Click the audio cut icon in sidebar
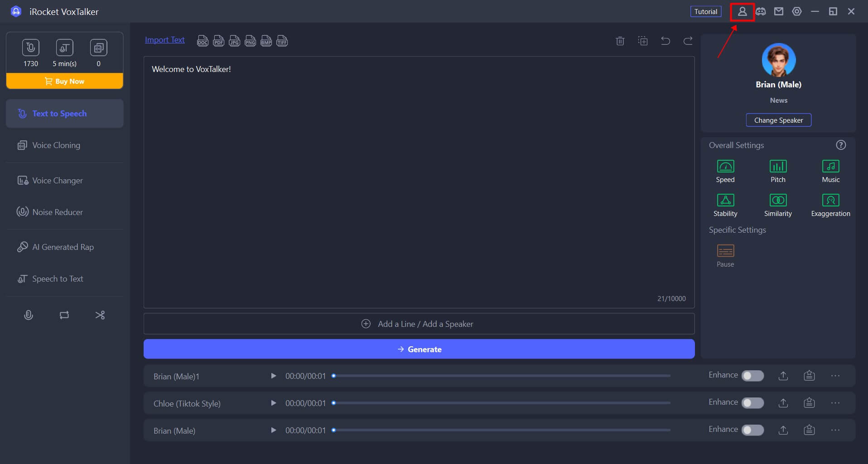 pos(100,315)
